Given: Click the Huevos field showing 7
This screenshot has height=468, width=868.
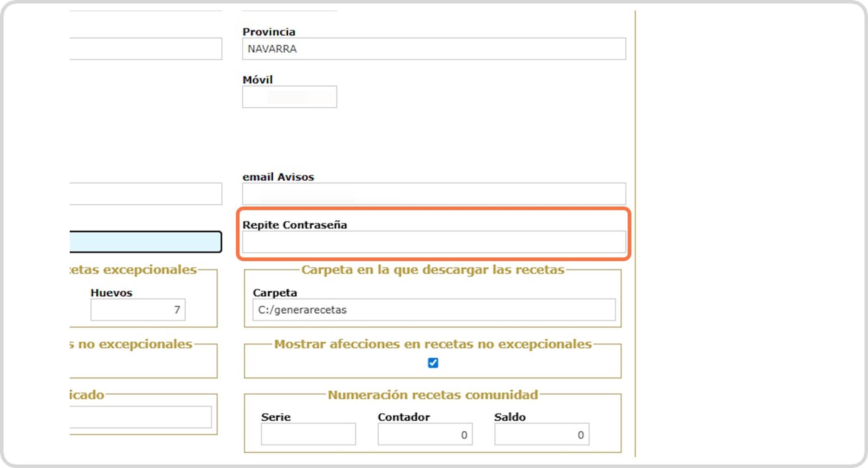Looking at the screenshot, I should pyautogui.click(x=138, y=310).
